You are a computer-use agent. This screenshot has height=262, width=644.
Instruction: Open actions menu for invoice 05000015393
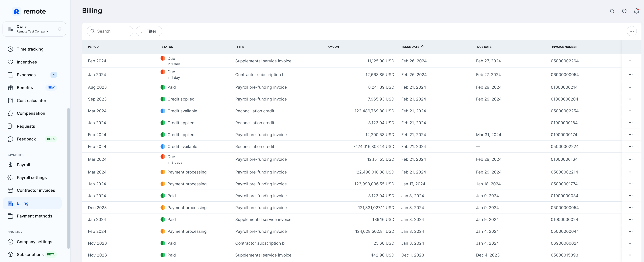(631, 255)
